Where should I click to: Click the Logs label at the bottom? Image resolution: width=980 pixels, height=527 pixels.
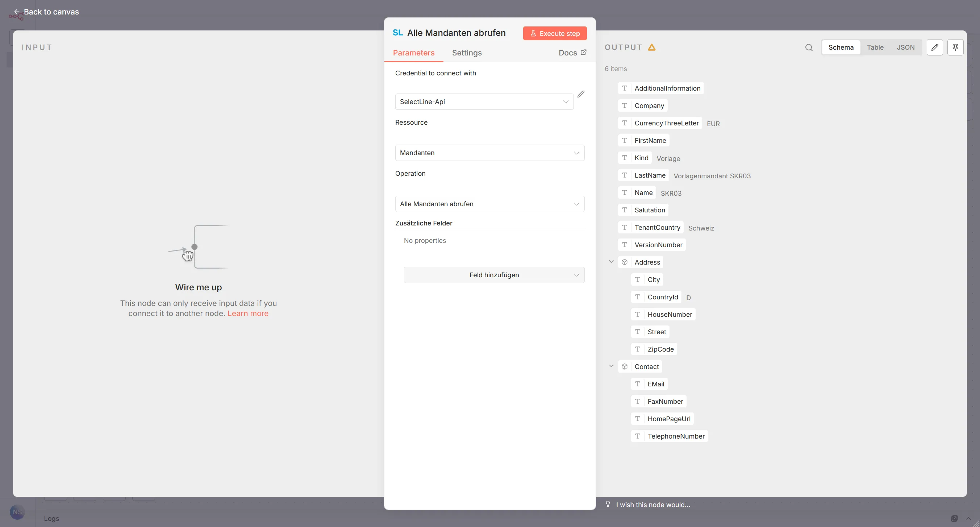(51, 518)
